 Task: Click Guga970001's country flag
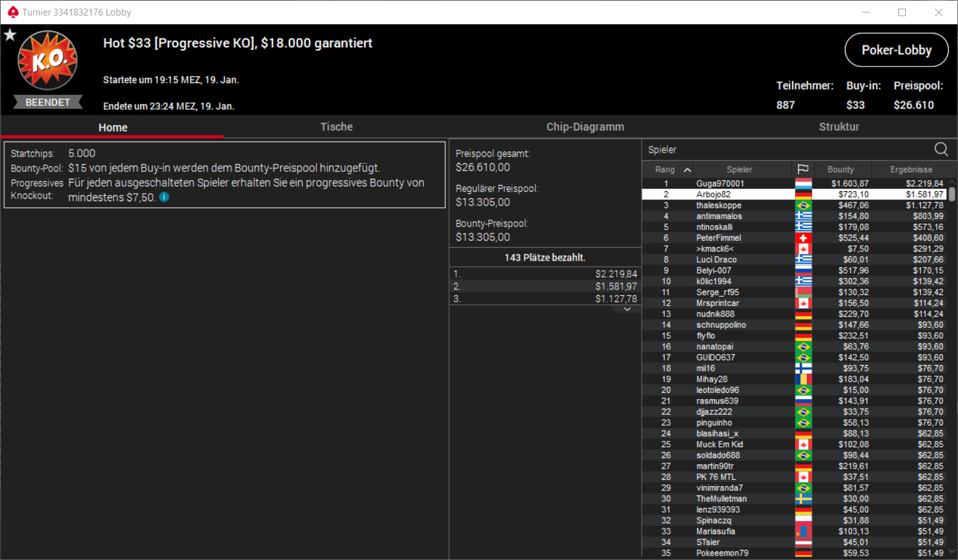(803, 183)
